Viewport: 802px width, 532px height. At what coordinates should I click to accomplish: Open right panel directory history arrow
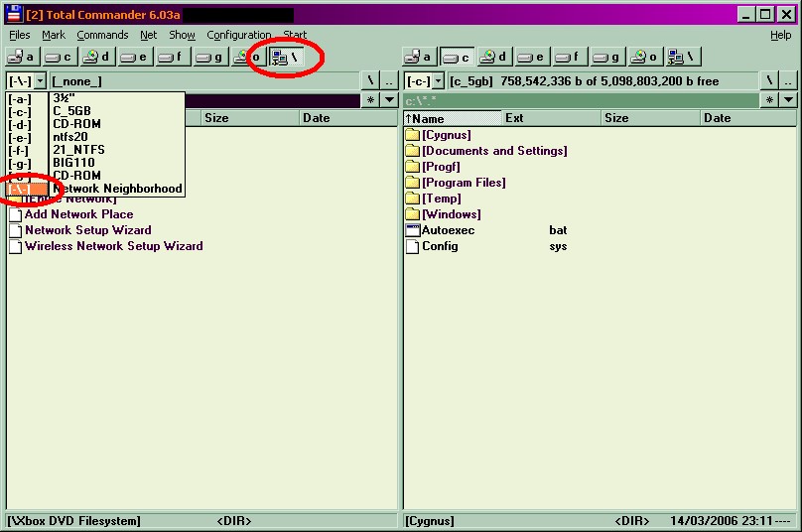tap(788, 99)
